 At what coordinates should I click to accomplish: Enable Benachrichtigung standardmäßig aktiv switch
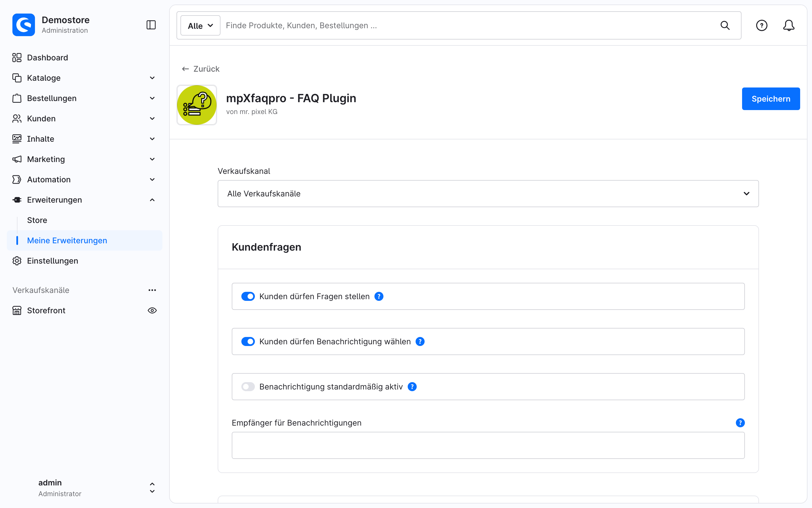(x=248, y=387)
